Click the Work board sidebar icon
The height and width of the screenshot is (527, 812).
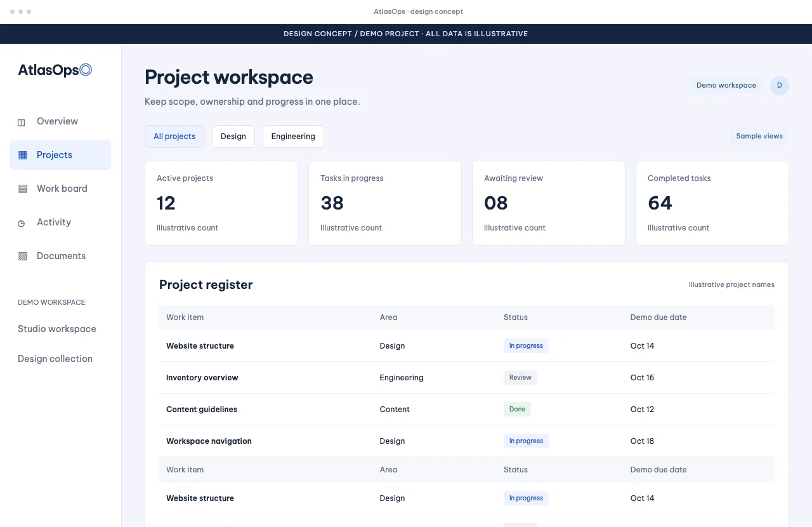click(23, 189)
